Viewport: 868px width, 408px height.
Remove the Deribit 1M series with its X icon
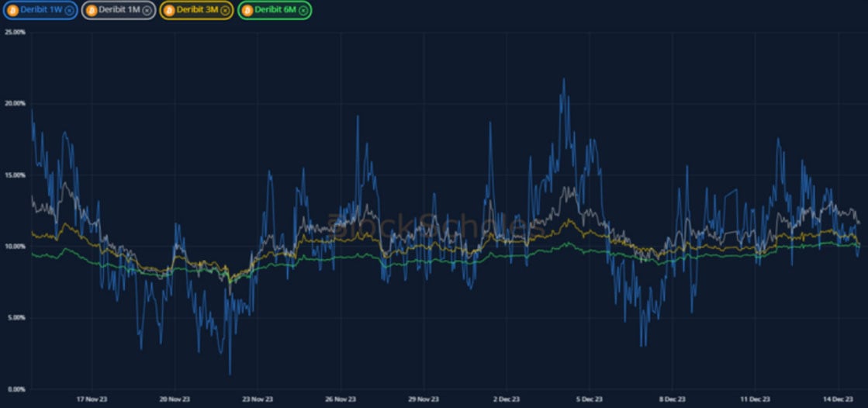coord(147,10)
